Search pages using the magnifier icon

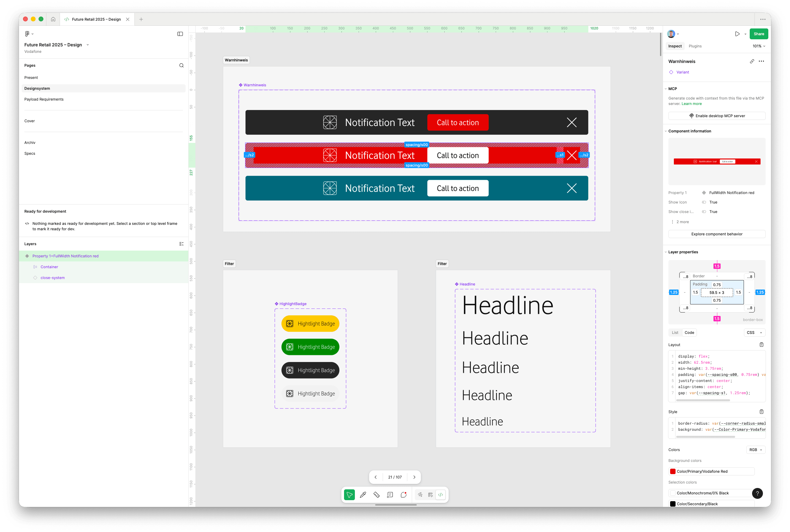click(x=181, y=65)
